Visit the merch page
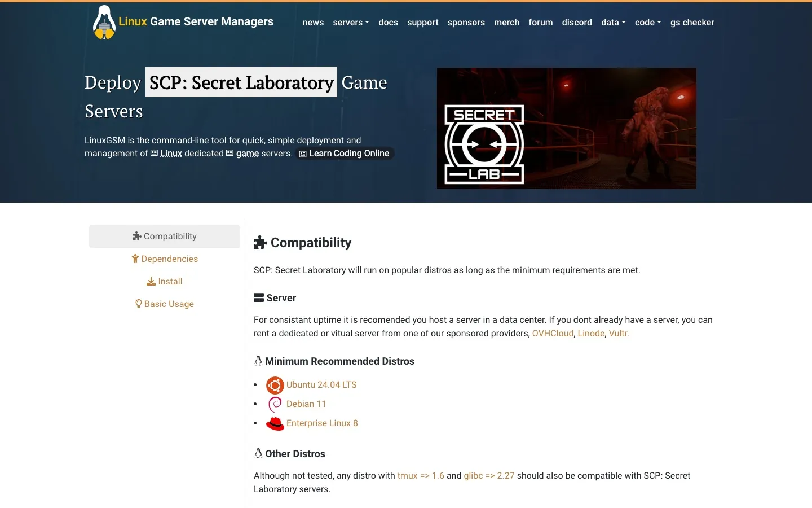812x508 pixels. tap(507, 23)
